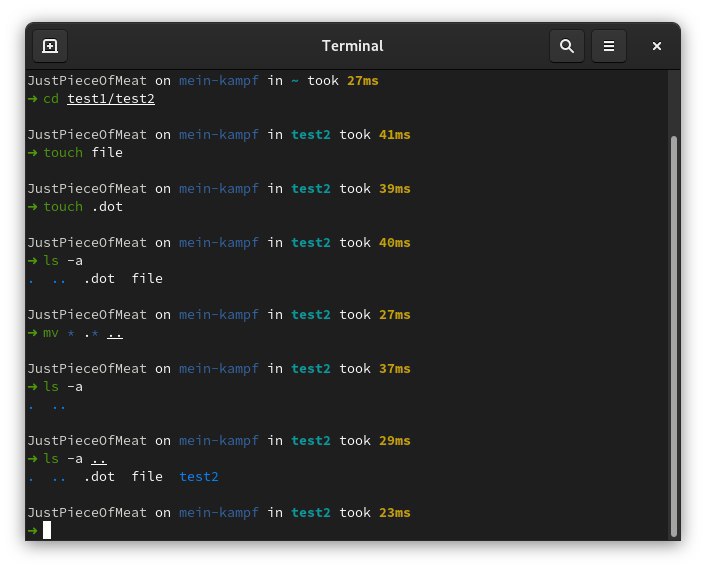Screen dimensions: 706x569
Task: Click the search magnifier icon
Action: (567, 46)
